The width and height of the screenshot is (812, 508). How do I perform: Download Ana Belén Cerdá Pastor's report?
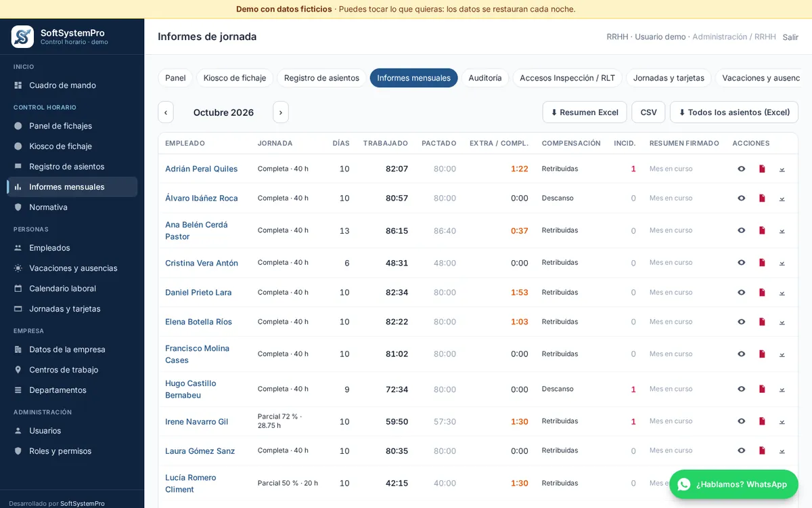coord(782,231)
